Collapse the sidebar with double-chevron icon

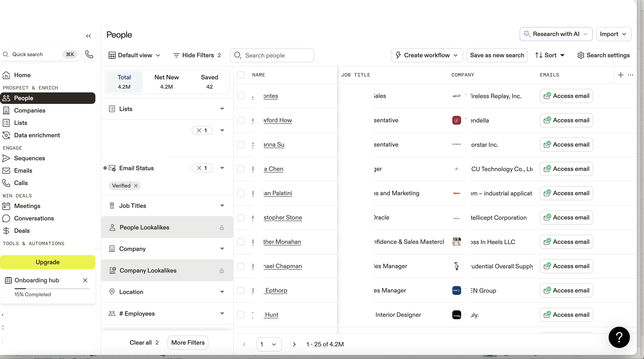point(88,36)
